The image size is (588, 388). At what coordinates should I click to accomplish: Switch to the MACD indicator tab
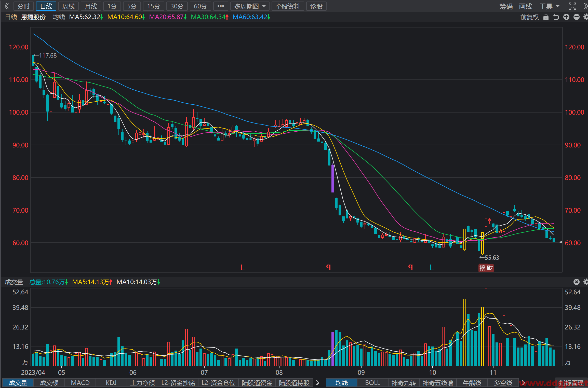[80, 383]
